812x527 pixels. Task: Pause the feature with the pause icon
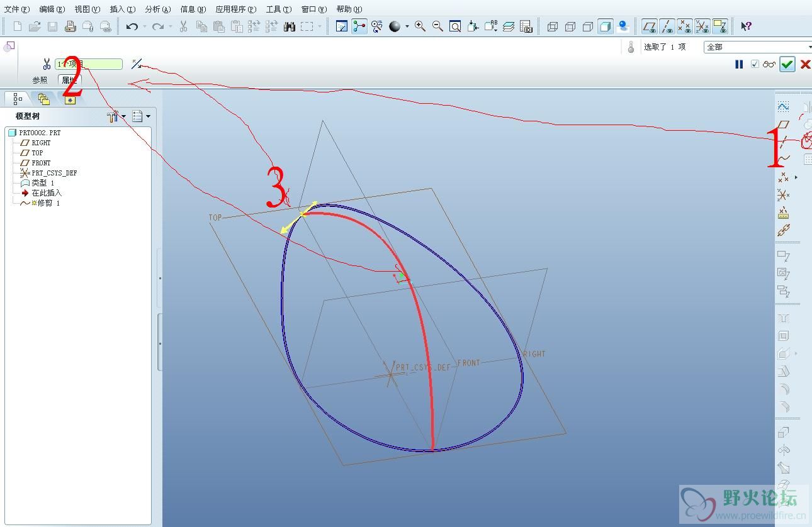(739, 64)
